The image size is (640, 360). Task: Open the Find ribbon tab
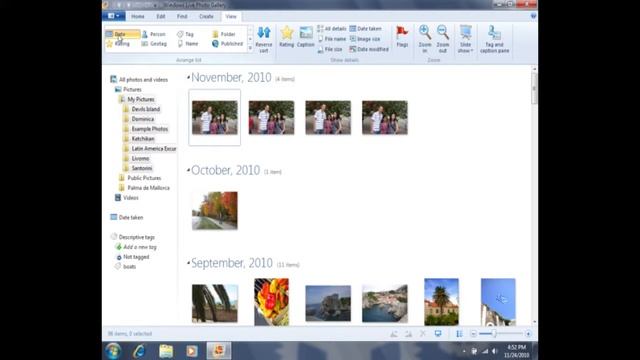coord(182,16)
